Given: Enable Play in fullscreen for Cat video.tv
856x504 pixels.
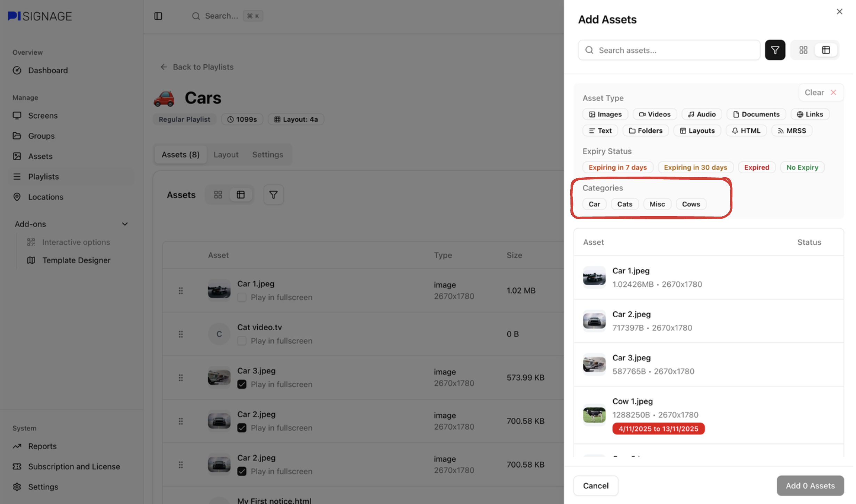Looking at the screenshot, I should (x=242, y=341).
